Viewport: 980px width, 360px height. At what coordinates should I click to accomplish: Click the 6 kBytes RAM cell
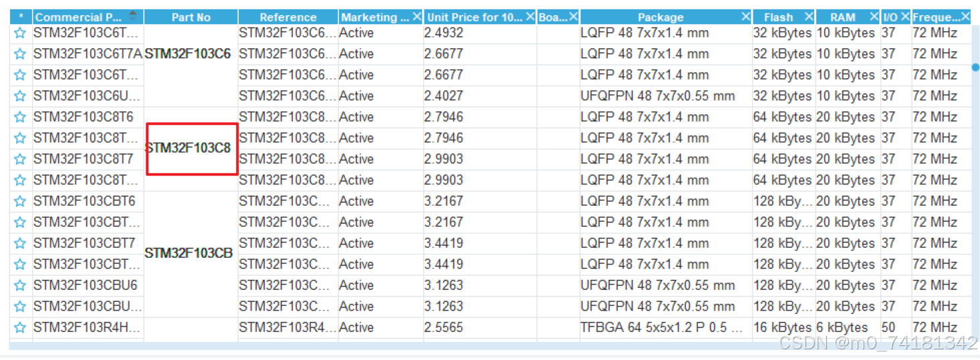point(848,327)
